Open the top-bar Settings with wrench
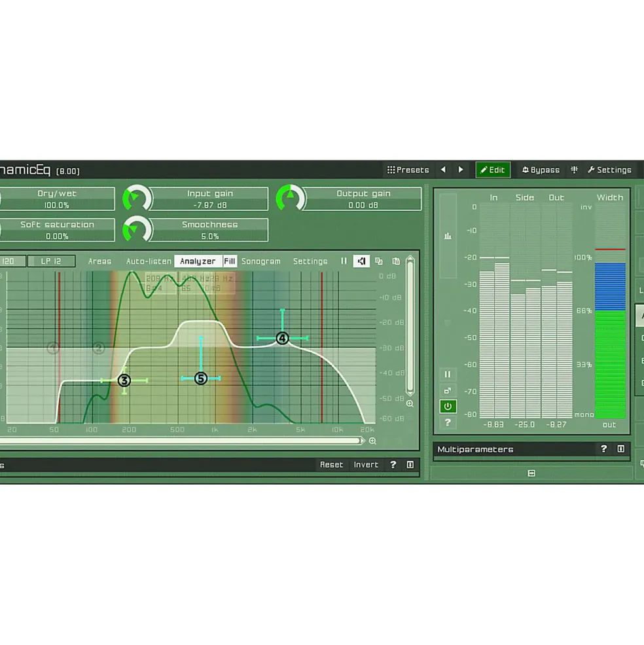 tap(609, 170)
